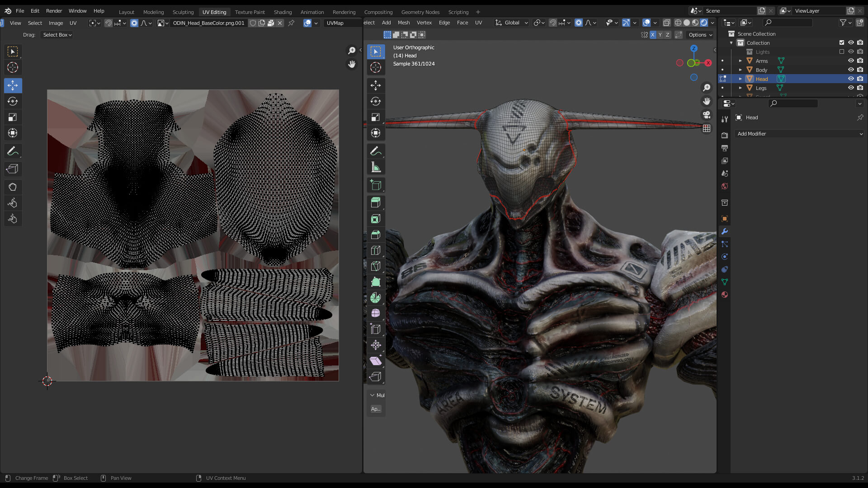
Task: Select the Inset Faces tool
Action: [x=376, y=219]
